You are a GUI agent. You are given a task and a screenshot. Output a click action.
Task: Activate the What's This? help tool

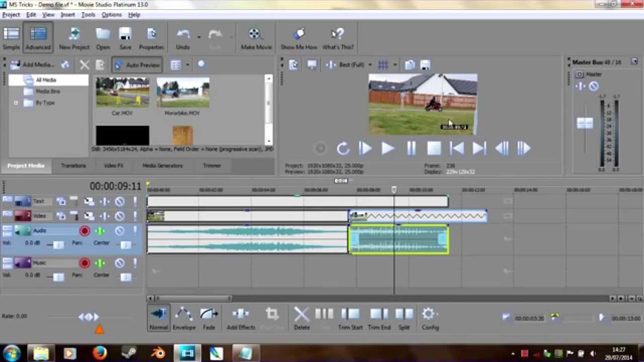[338, 39]
